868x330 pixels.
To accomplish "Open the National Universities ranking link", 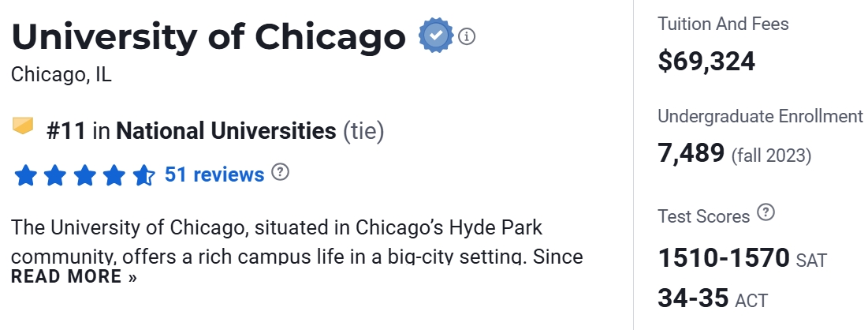I will [x=225, y=130].
